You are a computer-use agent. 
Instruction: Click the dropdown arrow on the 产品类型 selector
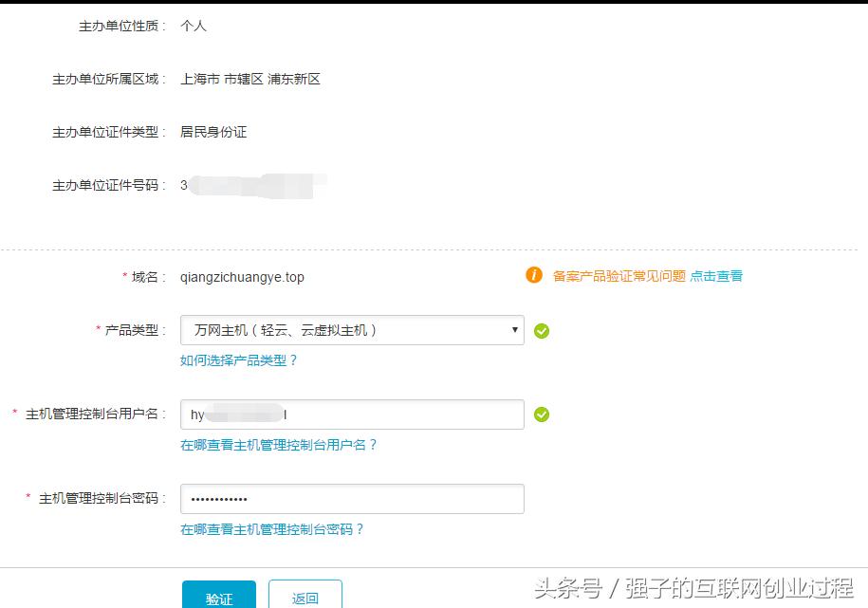point(514,330)
